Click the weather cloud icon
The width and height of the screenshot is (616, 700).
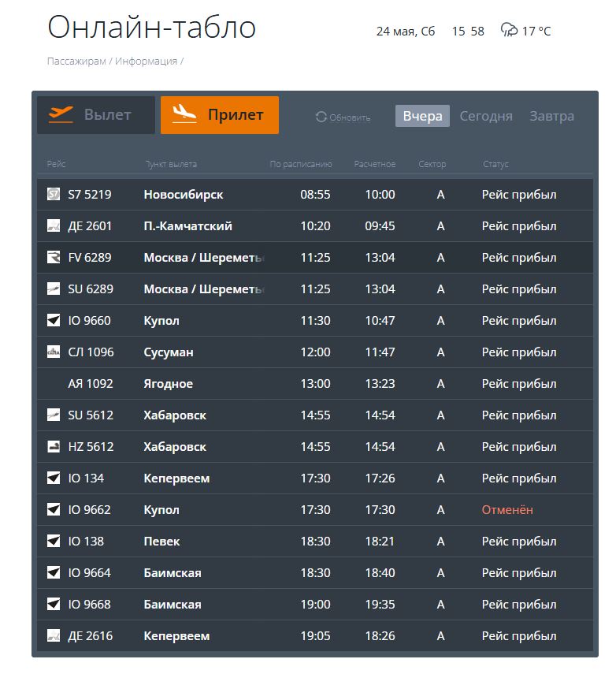[x=509, y=30]
